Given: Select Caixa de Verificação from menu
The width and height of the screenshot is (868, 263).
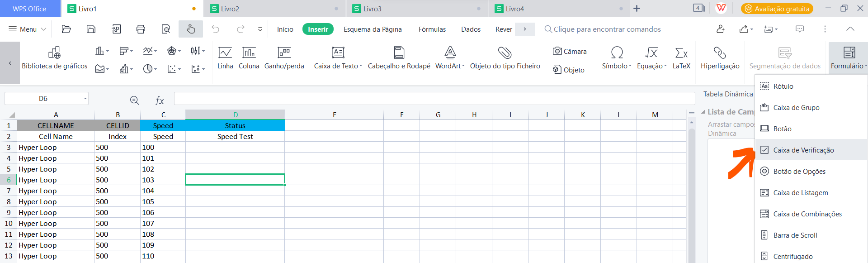Looking at the screenshot, I should pyautogui.click(x=811, y=150).
